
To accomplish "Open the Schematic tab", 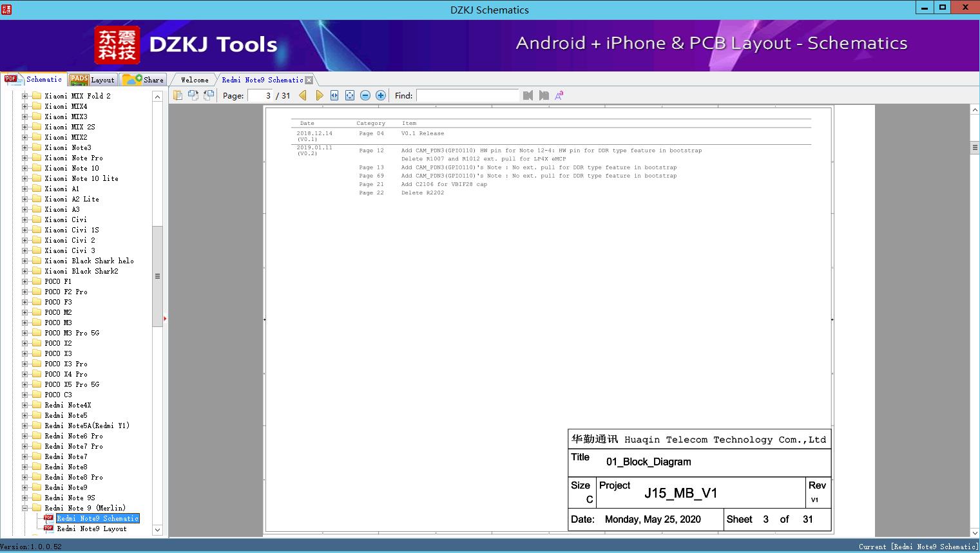I will click(x=34, y=79).
